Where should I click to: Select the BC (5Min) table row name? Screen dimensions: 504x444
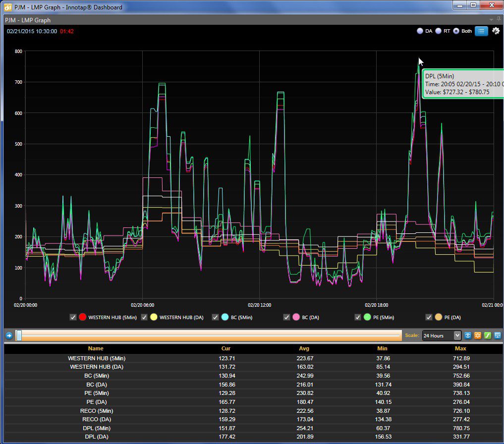coord(97,376)
